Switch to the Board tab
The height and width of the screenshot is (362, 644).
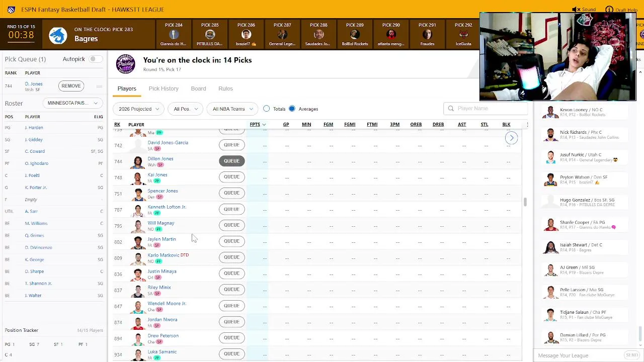point(198,88)
